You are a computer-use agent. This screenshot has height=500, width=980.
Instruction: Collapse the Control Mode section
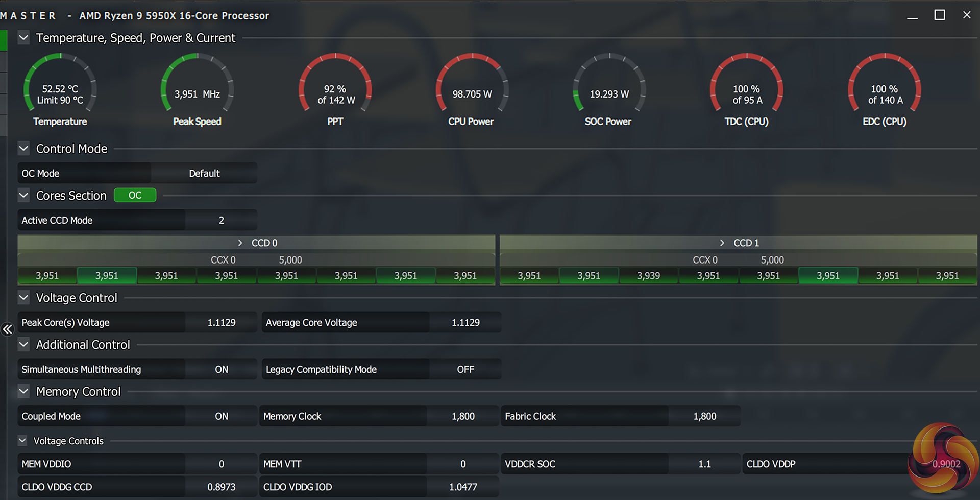23,149
